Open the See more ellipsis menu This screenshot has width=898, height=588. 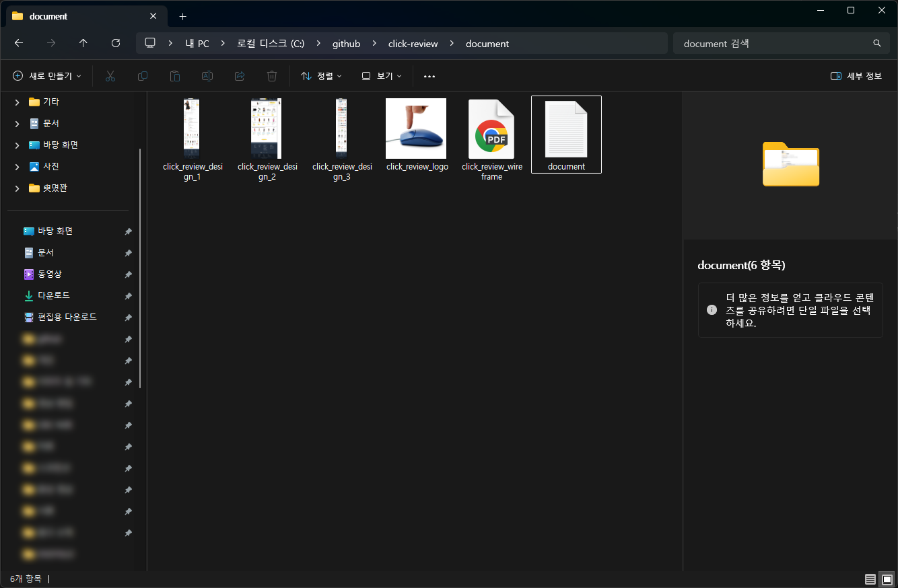coord(429,76)
